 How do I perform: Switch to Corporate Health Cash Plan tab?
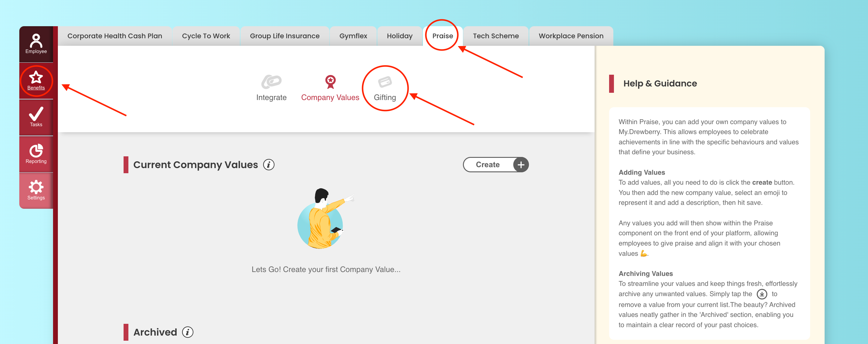pos(115,36)
